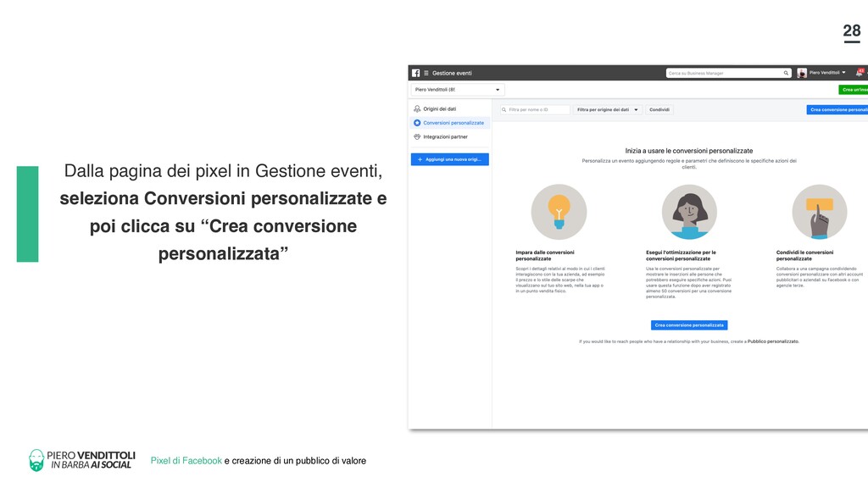868x488 pixels.
Task: Click heading Inizia a usare le conversioni personalizzate
Action: 688,151
